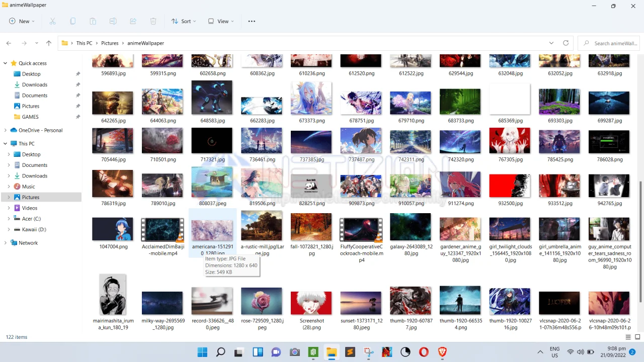Image resolution: width=644 pixels, height=362 pixels.
Task: Click the Search animeWallpaper field
Action: click(610, 43)
